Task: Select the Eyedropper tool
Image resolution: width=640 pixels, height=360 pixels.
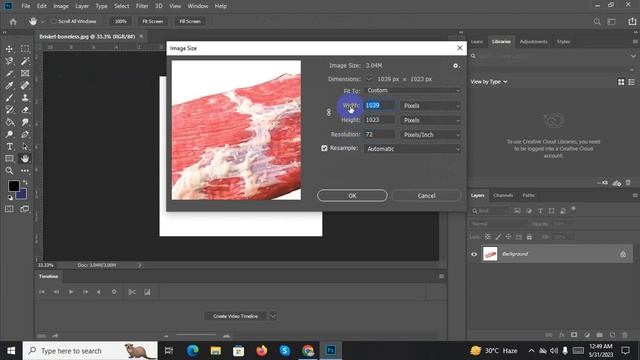Action: 9,85
